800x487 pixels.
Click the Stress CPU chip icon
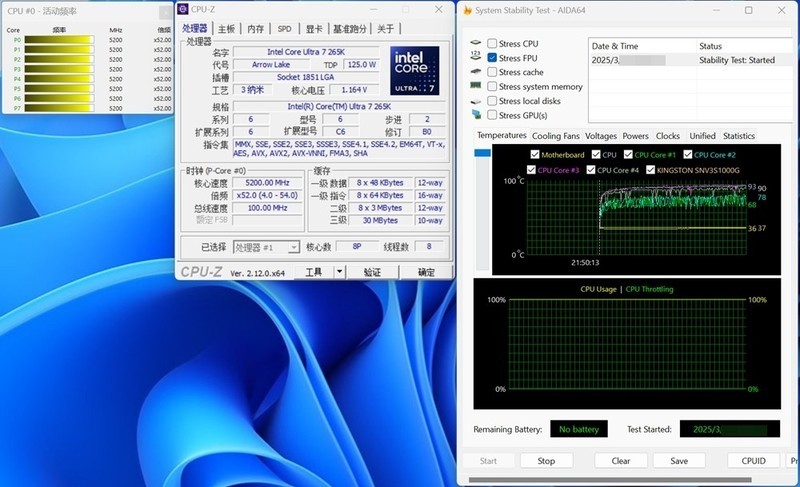(x=476, y=43)
